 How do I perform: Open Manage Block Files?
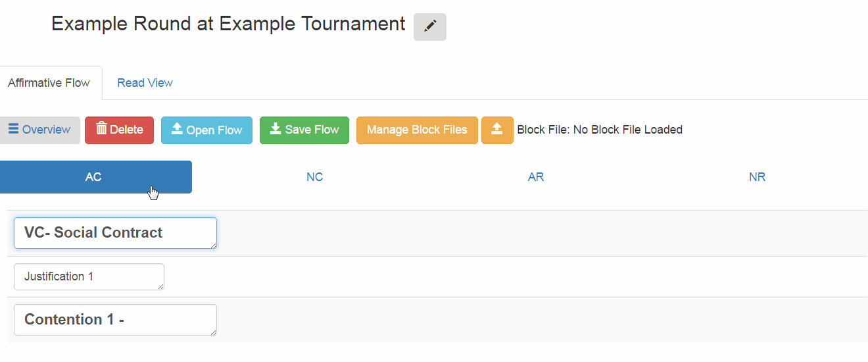[417, 130]
